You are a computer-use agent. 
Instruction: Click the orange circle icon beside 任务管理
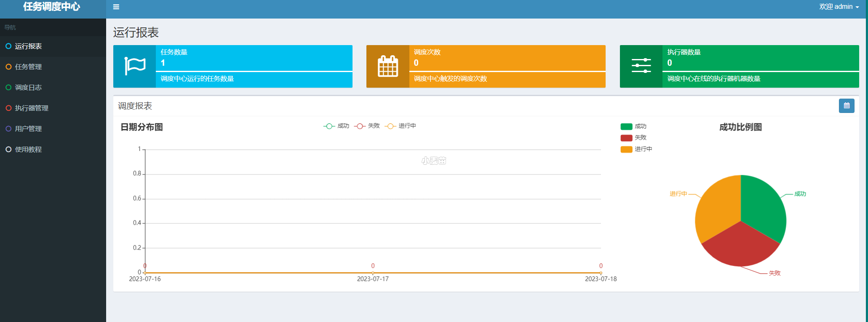(8, 67)
